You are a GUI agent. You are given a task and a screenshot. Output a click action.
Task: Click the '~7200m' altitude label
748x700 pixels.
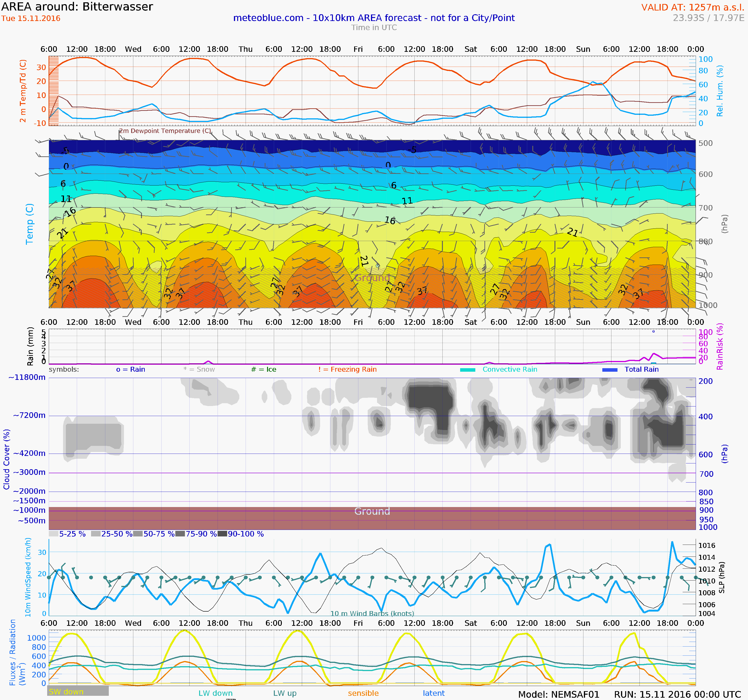coord(29,415)
